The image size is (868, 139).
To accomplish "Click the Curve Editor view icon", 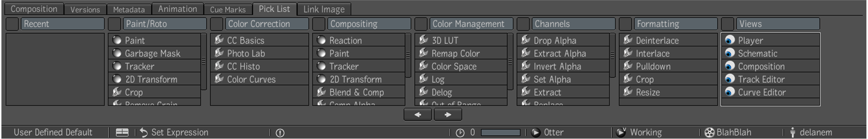I will point(729,92).
